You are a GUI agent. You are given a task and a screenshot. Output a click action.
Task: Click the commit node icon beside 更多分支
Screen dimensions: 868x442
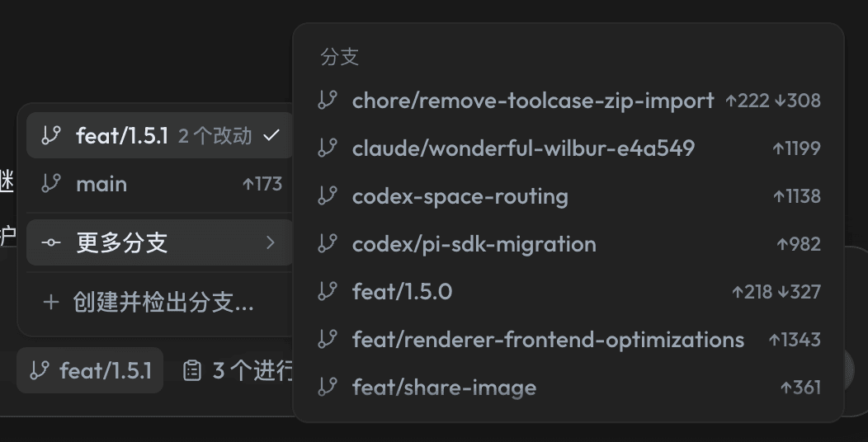[x=51, y=242]
